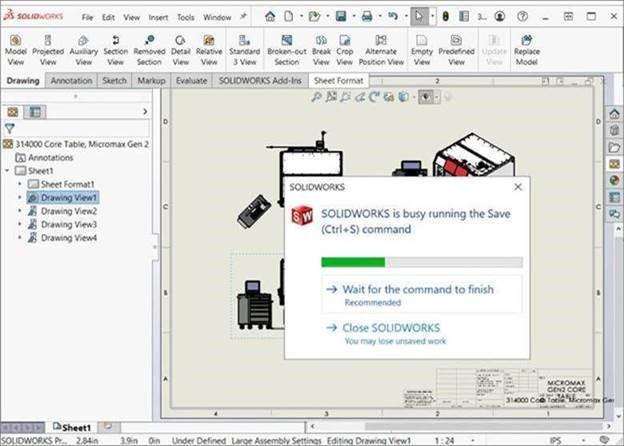Click the Model View tool
The image size is (624, 446).
tap(16, 50)
